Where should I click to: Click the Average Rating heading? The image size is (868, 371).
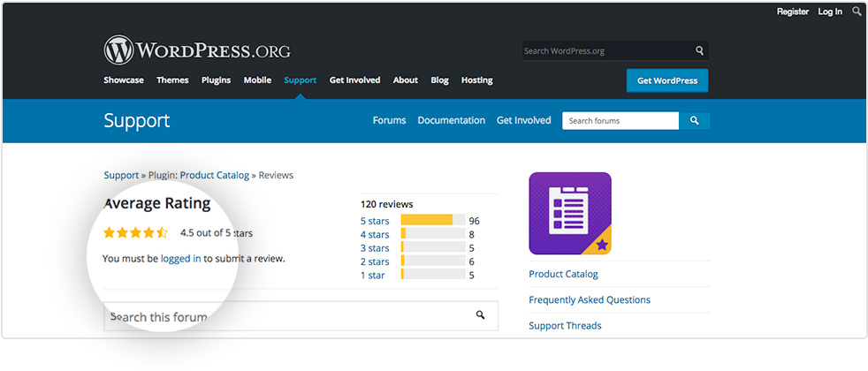point(157,203)
